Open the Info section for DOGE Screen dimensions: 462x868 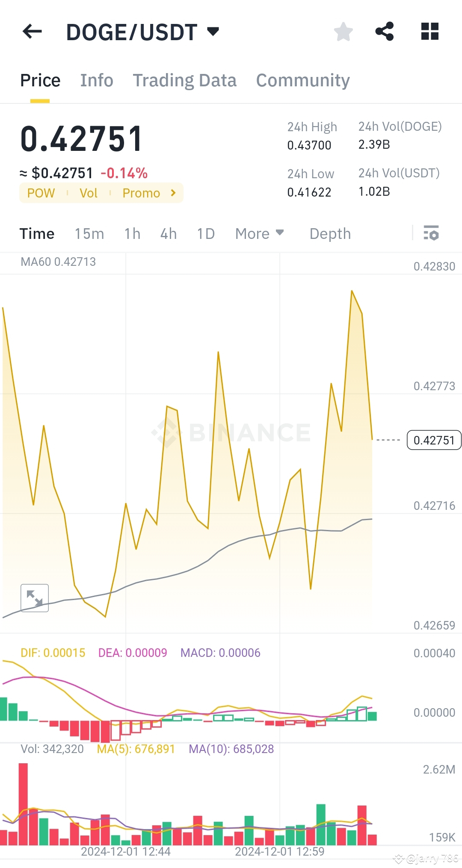click(96, 80)
